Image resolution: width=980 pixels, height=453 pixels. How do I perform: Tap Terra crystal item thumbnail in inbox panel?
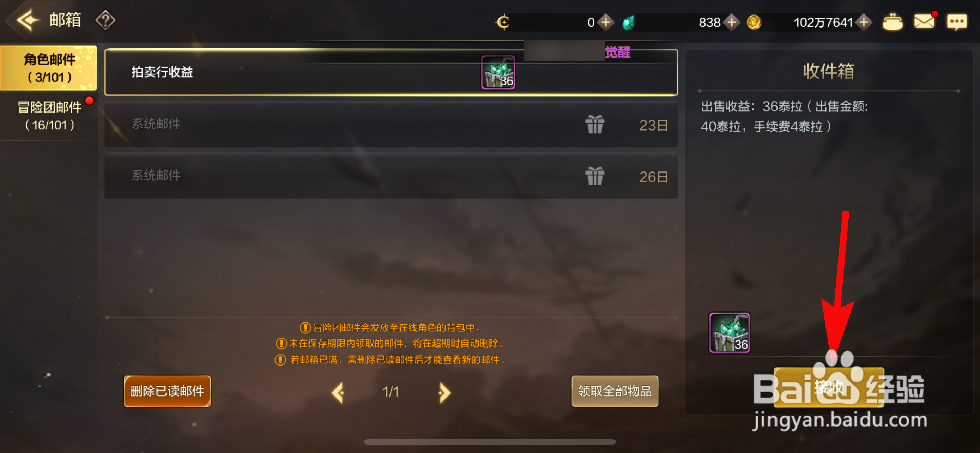coord(729,333)
